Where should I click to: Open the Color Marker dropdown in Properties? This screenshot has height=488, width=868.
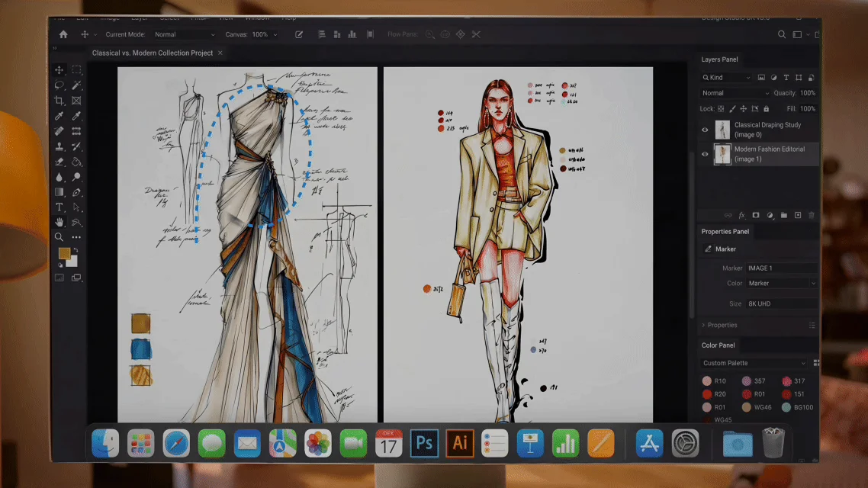pos(782,284)
